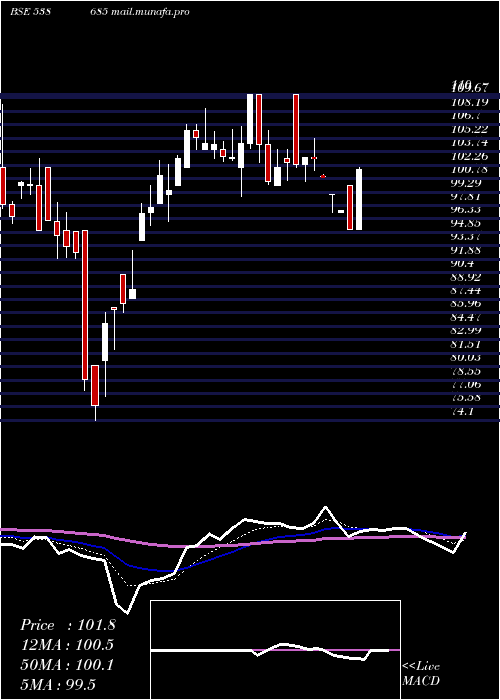Screen dimensions: 500x700
Task: Click the 102.26 price axis label
Action: [470, 156]
